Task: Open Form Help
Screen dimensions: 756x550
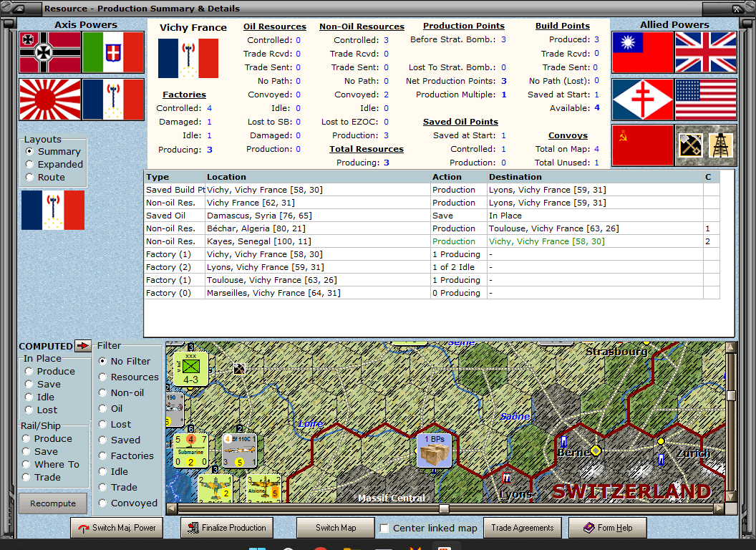Action: 608,528
